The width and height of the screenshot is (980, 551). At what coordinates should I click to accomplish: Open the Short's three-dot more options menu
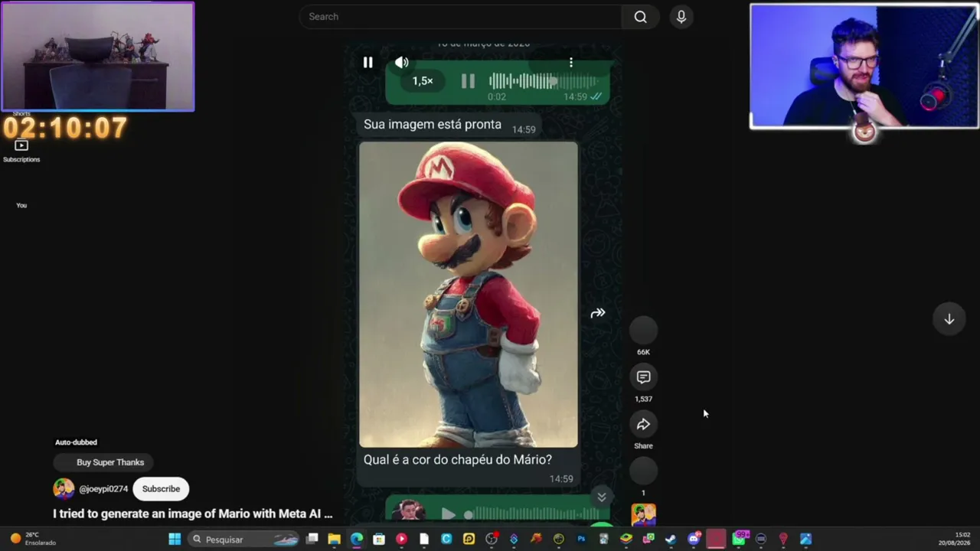[571, 63]
